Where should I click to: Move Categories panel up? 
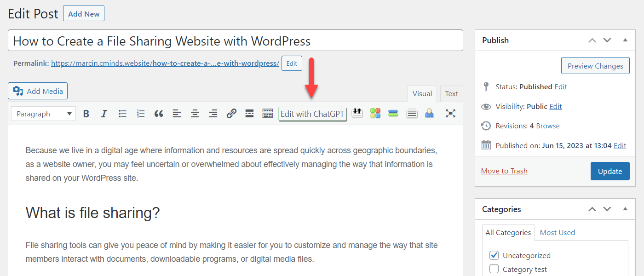(x=592, y=209)
